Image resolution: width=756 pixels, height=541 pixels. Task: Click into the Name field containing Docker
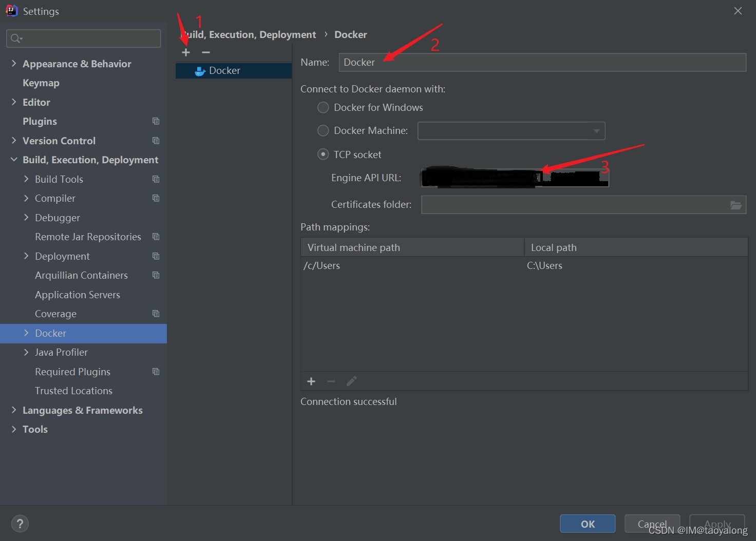point(542,62)
